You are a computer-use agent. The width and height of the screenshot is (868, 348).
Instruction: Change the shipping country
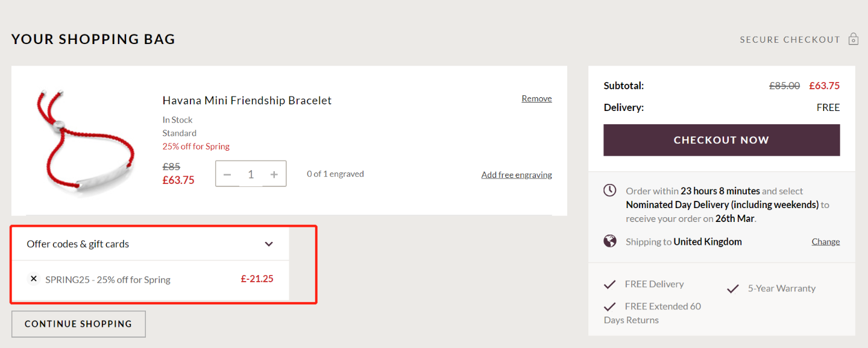click(x=826, y=241)
